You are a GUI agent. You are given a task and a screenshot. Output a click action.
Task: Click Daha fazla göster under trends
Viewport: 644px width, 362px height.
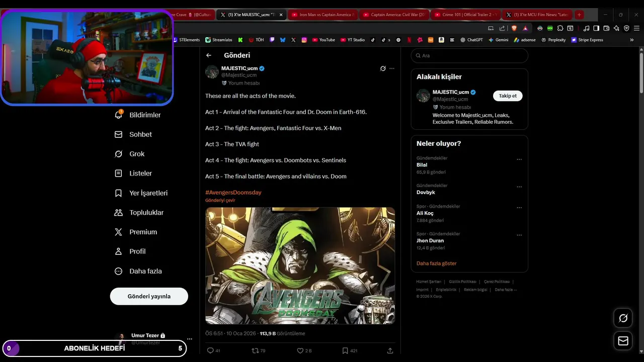[x=436, y=263]
